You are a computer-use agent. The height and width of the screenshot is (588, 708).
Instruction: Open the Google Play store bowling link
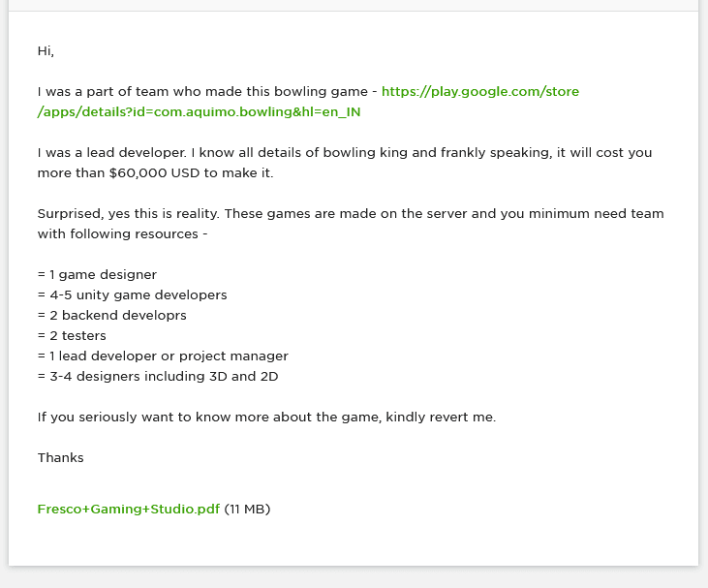pyautogui.click(x=479, y=92)
